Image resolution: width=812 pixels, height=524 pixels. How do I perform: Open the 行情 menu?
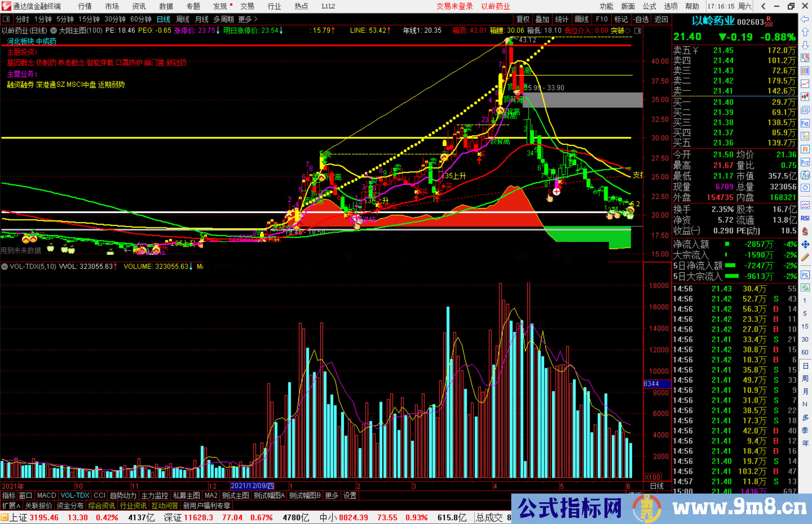click(85, 6)
